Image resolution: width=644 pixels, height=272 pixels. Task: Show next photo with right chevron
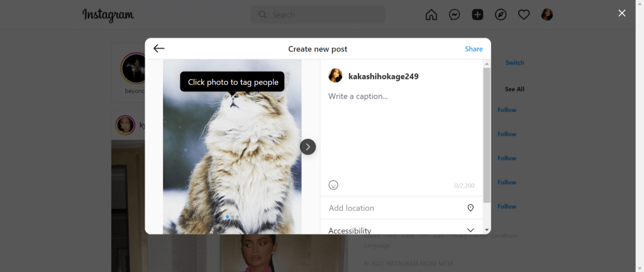[x=308, y=147]
